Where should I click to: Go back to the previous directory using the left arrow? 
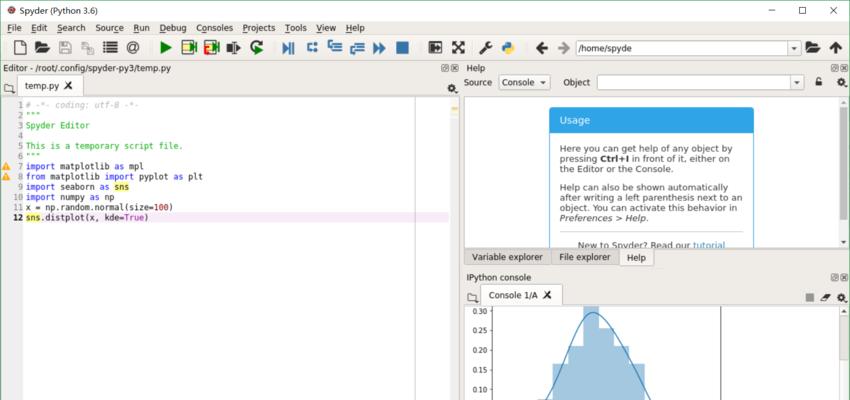click(541, 48)
